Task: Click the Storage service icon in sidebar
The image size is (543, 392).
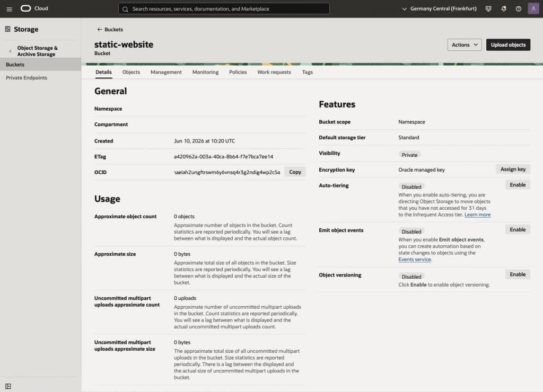Action: pyautogui.click(x=7, y=29)
